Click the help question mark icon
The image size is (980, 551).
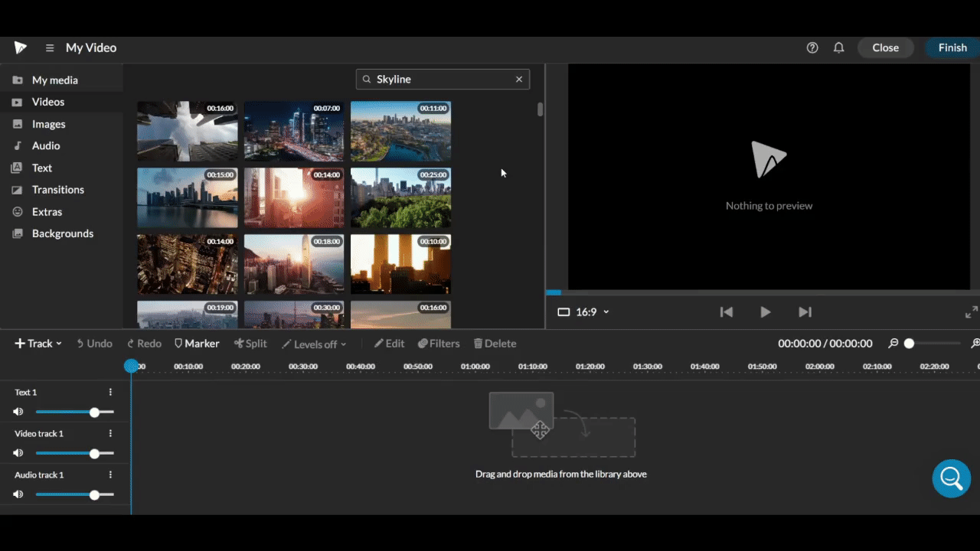pos(812,47)
